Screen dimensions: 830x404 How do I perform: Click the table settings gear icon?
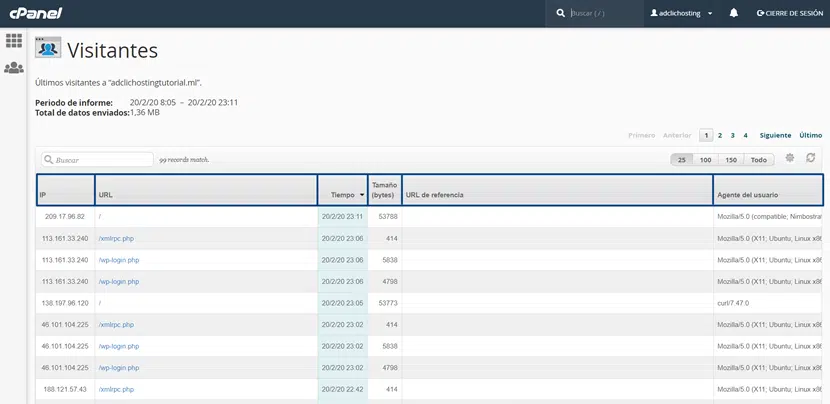[x=790, y=159]
